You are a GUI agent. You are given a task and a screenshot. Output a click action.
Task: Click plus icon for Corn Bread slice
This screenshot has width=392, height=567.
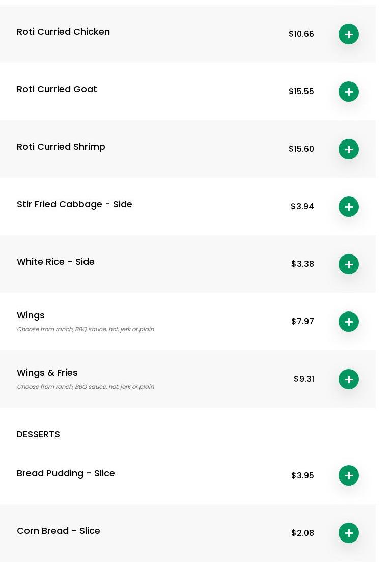349,533
